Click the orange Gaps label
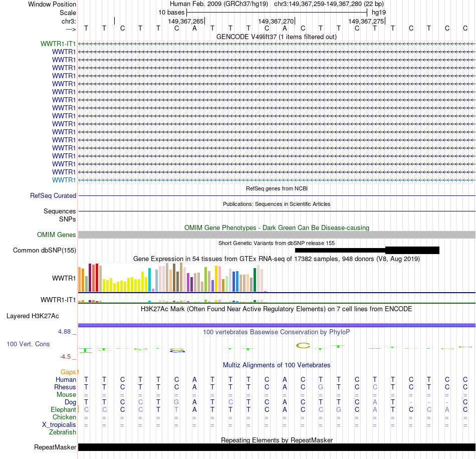This screenshot has width=476, height=459. click(x=68, y=372)
